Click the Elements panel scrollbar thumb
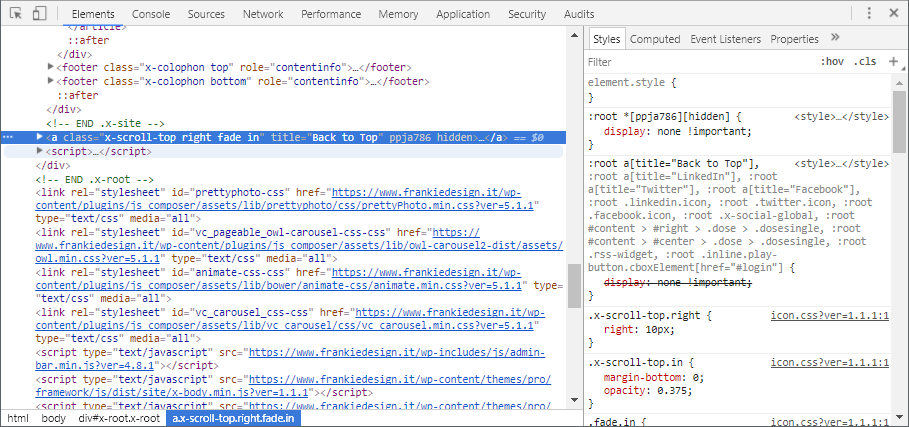The width and height of the screenshot is (909, 427). 575,286
